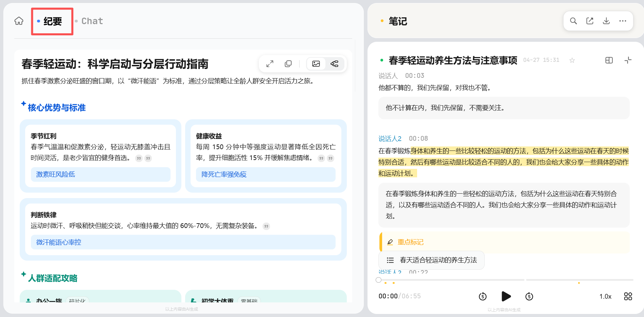
Task: Rewind audio by 5 seconds
Action: pyautogui.click(x=483, y=296)
